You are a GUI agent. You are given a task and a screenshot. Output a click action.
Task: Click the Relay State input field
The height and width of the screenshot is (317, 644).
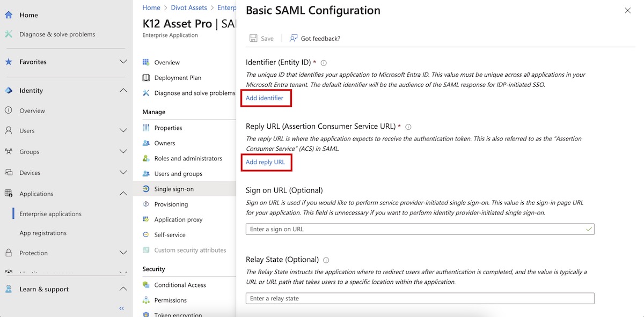coord(420,298)
